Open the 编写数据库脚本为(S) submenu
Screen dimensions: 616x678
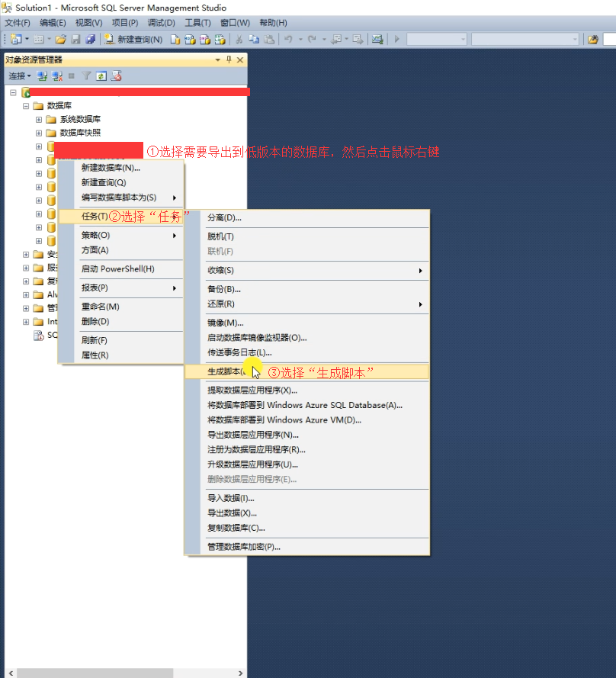click(121, 198)
